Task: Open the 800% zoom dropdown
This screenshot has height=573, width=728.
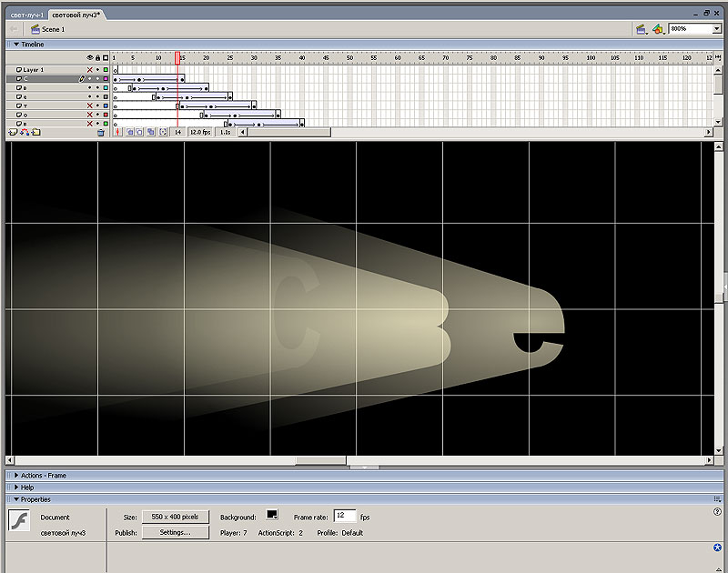Action: pyautogui.click(x=715, y=29)
